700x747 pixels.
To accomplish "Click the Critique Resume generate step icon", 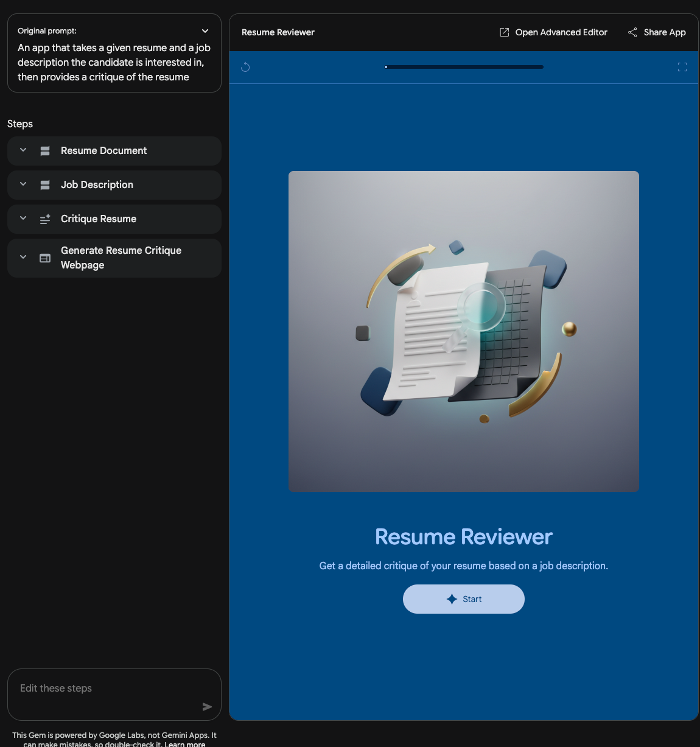I will [45, 219].
